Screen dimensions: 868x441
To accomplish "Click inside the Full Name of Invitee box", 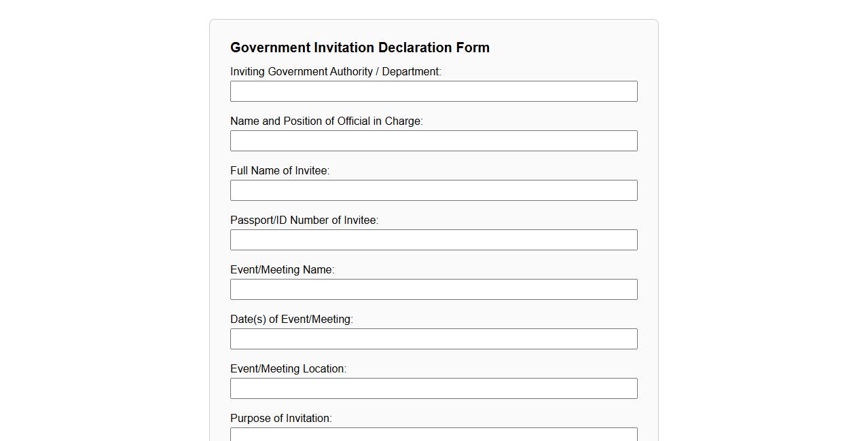I will point(433,190).
